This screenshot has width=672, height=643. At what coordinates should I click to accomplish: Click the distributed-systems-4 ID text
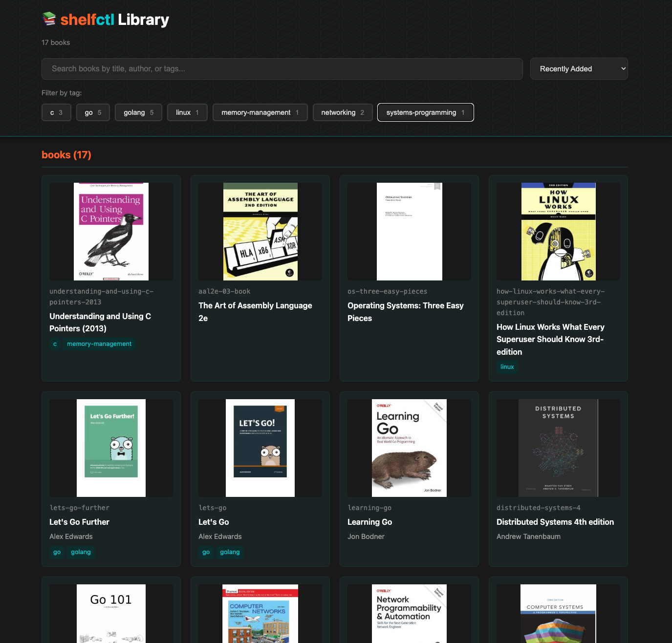[539, 508]
